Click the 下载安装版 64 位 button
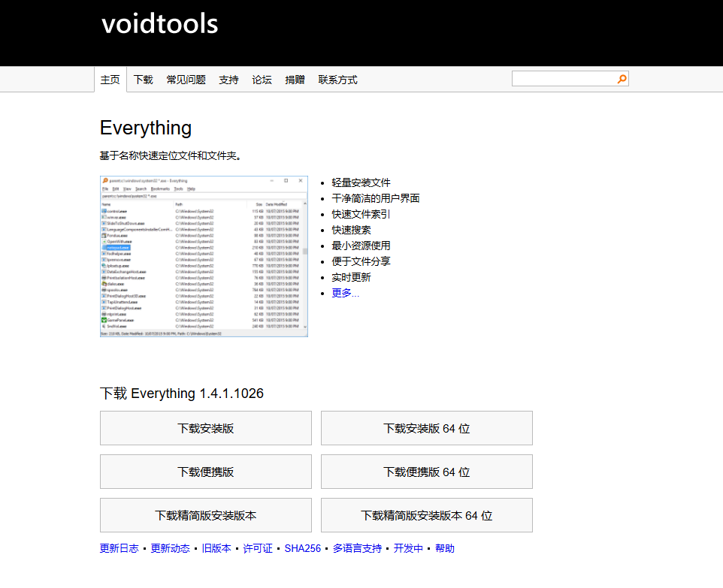The height and width of the screenshot is (588, 723). tap(426, 428)
